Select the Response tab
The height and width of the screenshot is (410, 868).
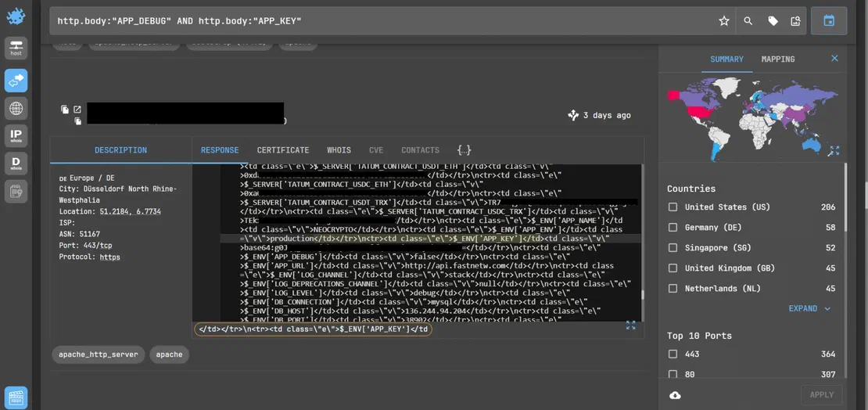click(x=220, y=150)
